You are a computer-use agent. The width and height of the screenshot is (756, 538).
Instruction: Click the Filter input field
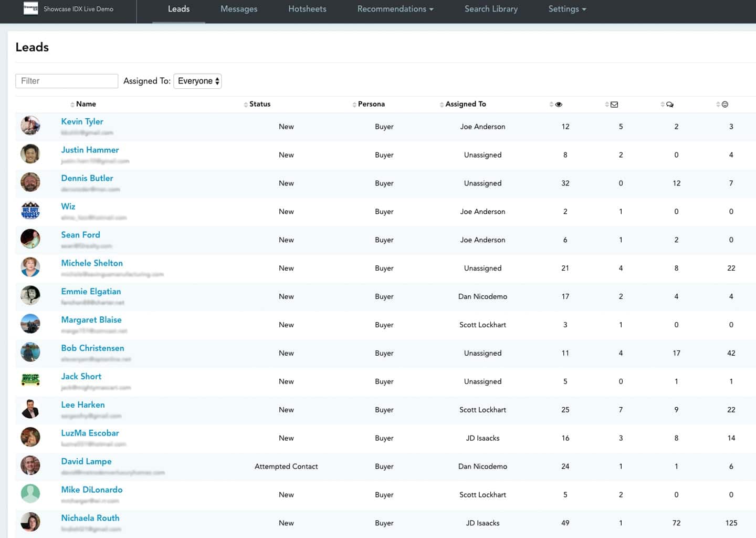(66, 80)
